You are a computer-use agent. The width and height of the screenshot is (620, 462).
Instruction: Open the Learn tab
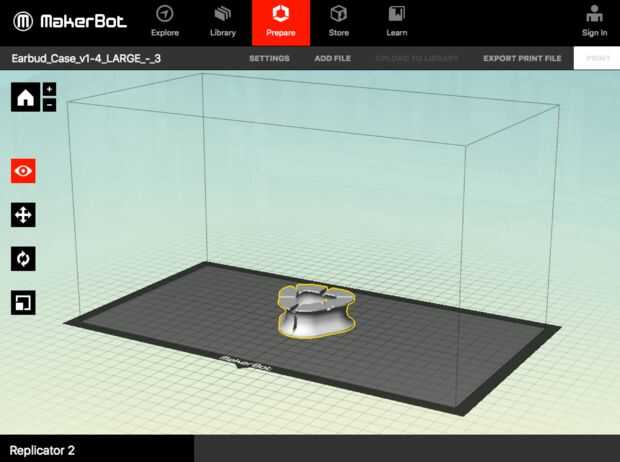(397, 22)
